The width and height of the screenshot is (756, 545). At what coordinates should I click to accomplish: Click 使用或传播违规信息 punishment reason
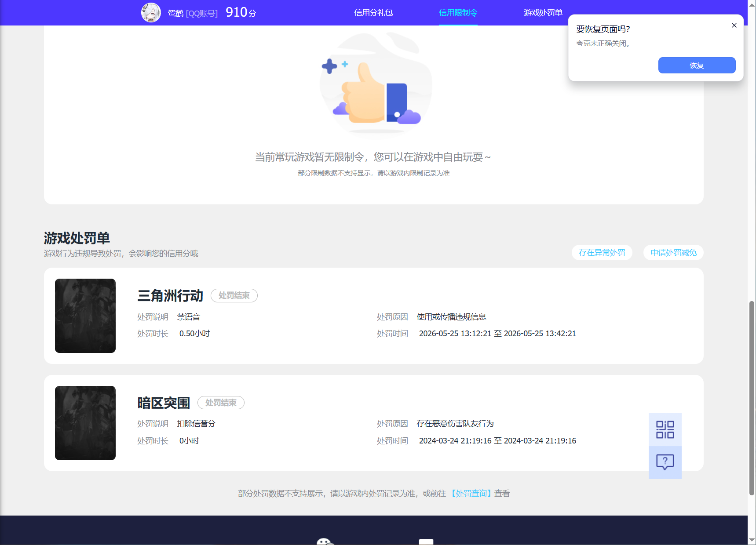(x=451, y=317)
